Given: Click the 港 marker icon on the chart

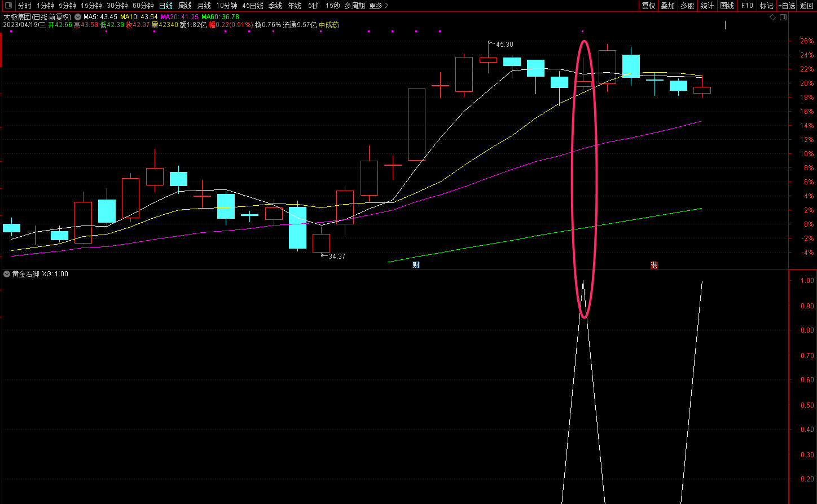Looking at the screenshot, I should tap(654, 265).
